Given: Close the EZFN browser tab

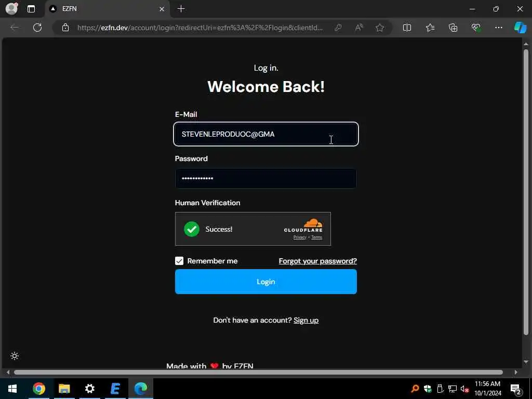Looking at the screenshot, I should (x=162, y=9).
